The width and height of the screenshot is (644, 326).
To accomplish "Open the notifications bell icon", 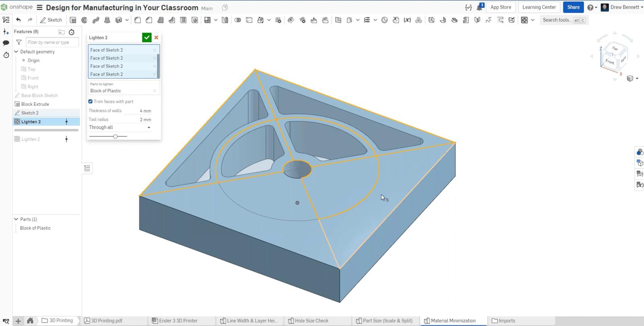I will point(480,7).
